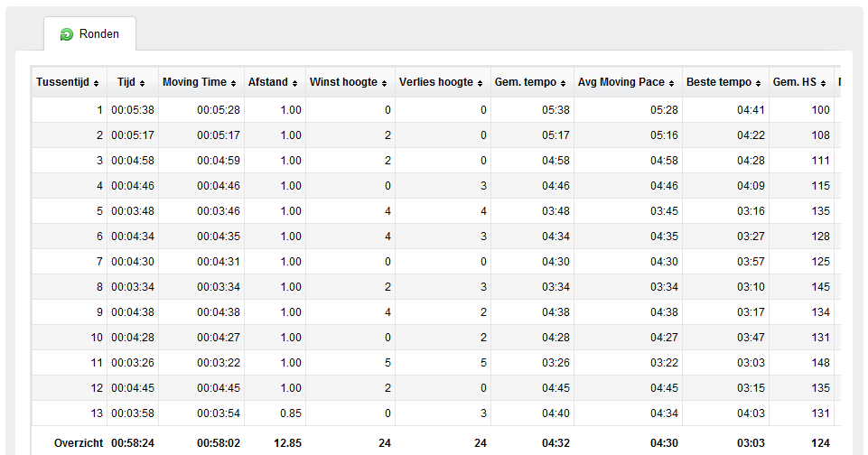This screenshot has height=455, width=868.
Task: Click the Afstand column sort arrows
Action: 295,83
